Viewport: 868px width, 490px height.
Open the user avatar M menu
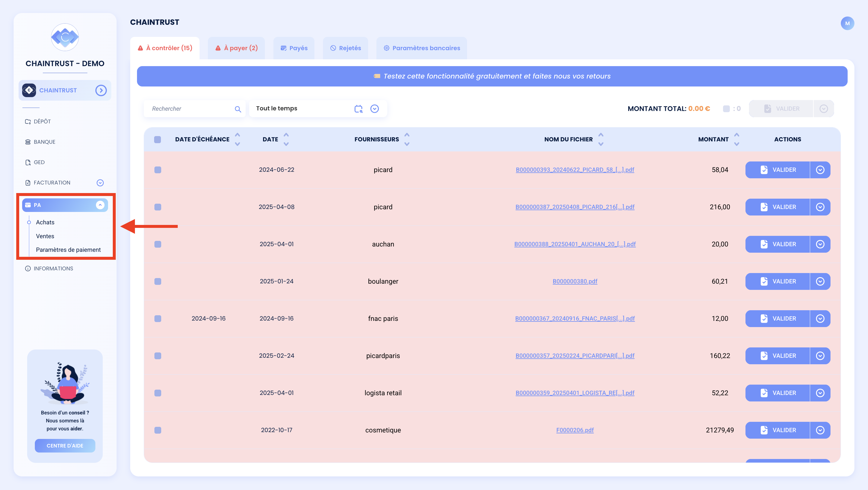coord(847,23)
